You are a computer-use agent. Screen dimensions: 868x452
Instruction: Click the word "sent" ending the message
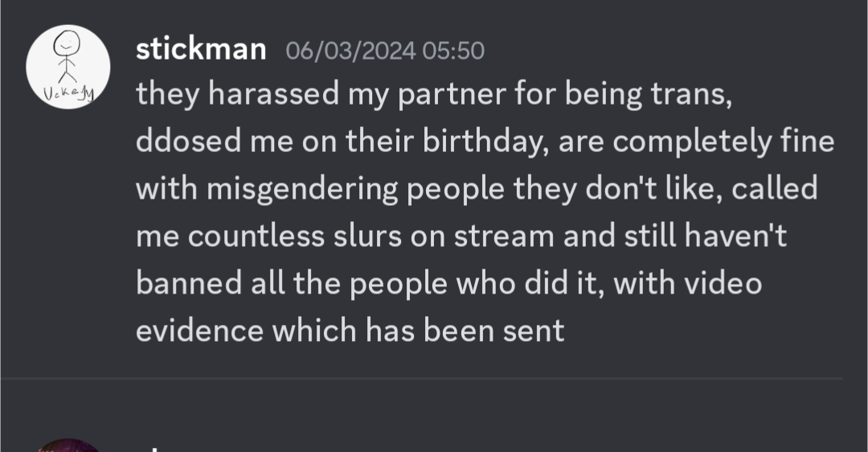coord(536,331)
